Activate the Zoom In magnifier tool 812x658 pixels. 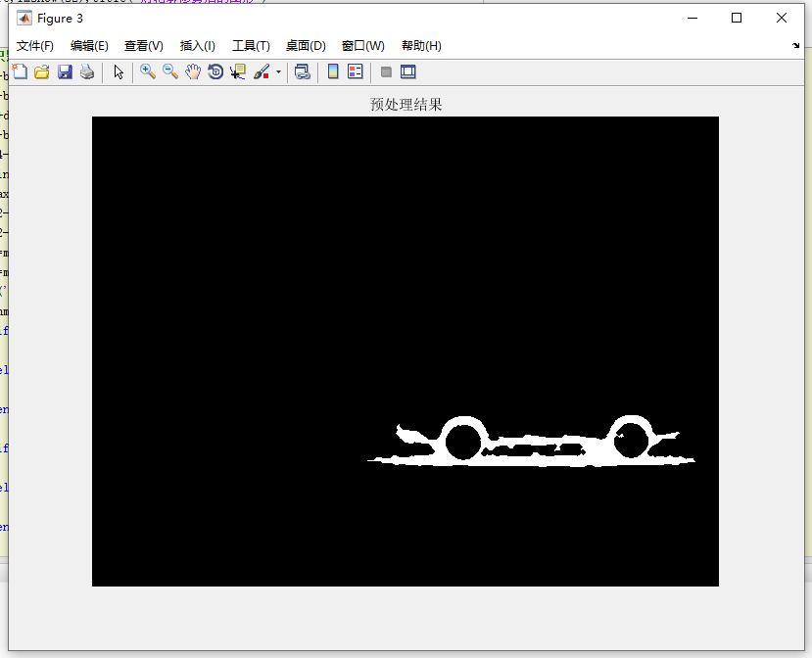[x=148, y=71]
